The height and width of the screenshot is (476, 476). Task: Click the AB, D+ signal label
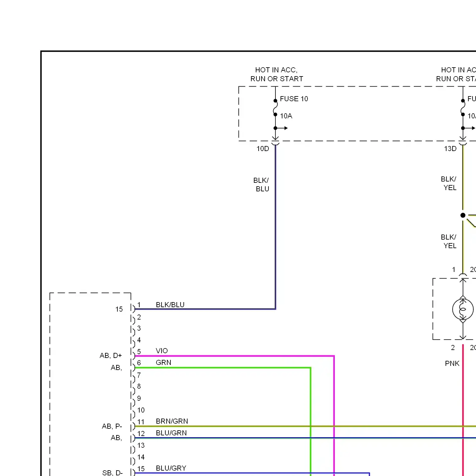point(111,355)
